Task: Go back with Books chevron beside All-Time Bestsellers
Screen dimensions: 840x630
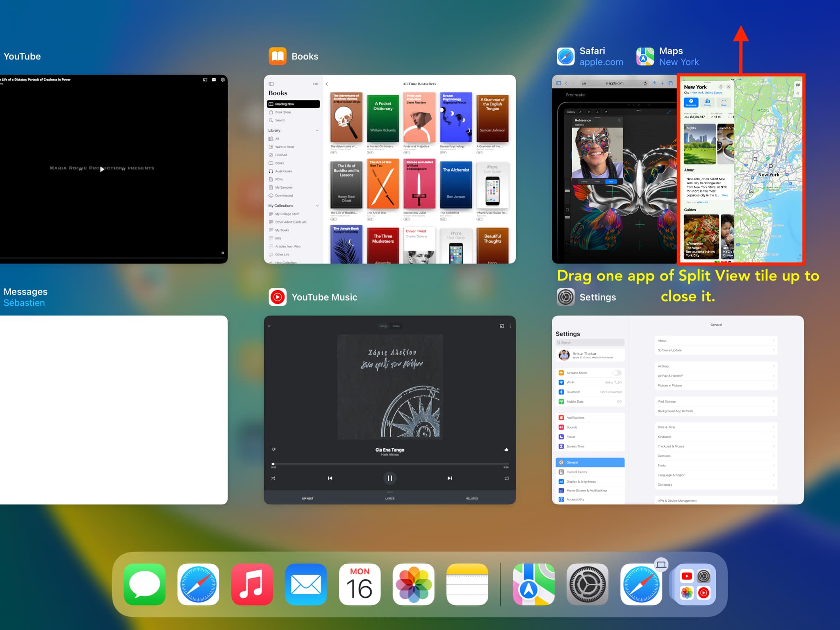Action: 327,84
